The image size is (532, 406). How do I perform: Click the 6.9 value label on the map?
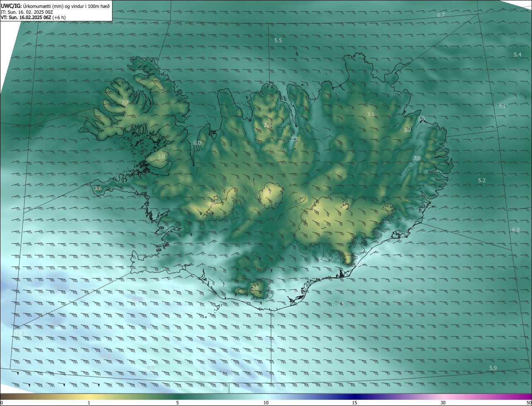(x=516, y=230)
